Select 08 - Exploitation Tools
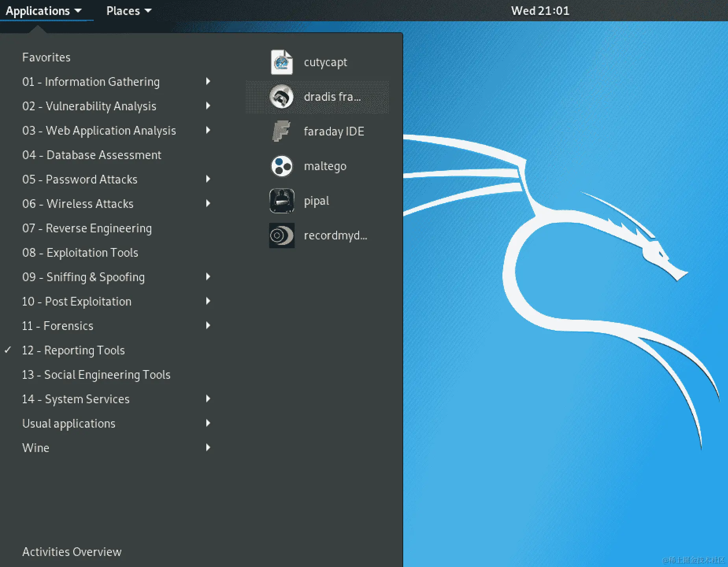The image size is (728, 567). point(80,253)
